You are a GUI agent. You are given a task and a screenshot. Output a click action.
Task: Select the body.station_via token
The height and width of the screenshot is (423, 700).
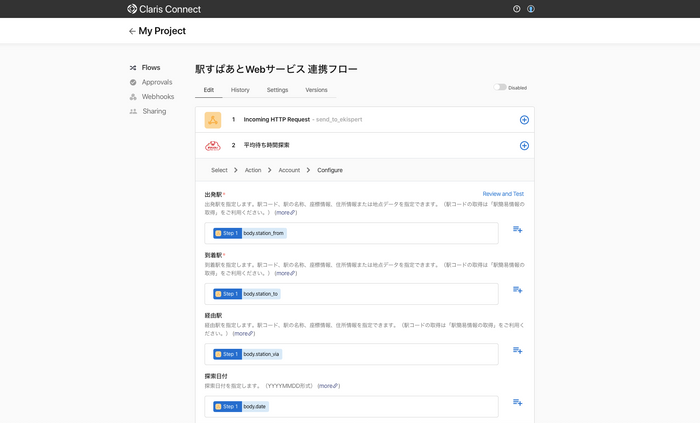point(247,354)
